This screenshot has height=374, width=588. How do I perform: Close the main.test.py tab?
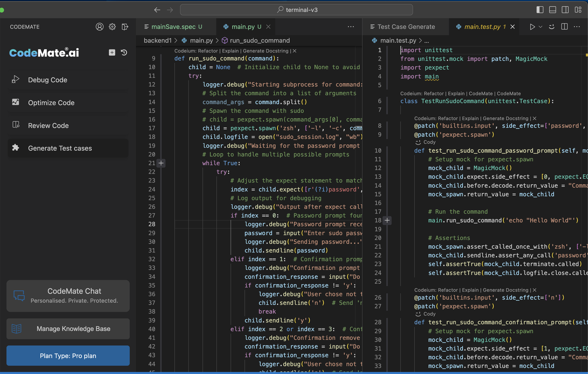pyautogui.click(x=513, y=26)
